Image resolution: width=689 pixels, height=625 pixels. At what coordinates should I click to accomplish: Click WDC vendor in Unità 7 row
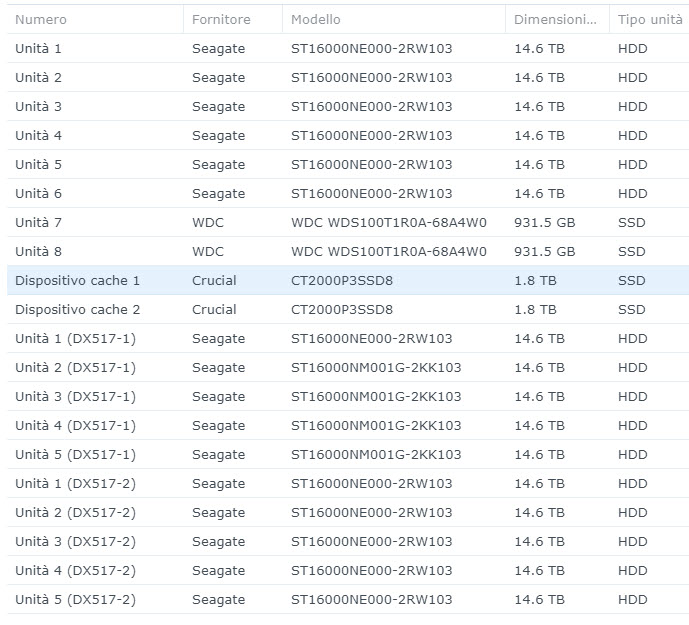coord(208,222)
